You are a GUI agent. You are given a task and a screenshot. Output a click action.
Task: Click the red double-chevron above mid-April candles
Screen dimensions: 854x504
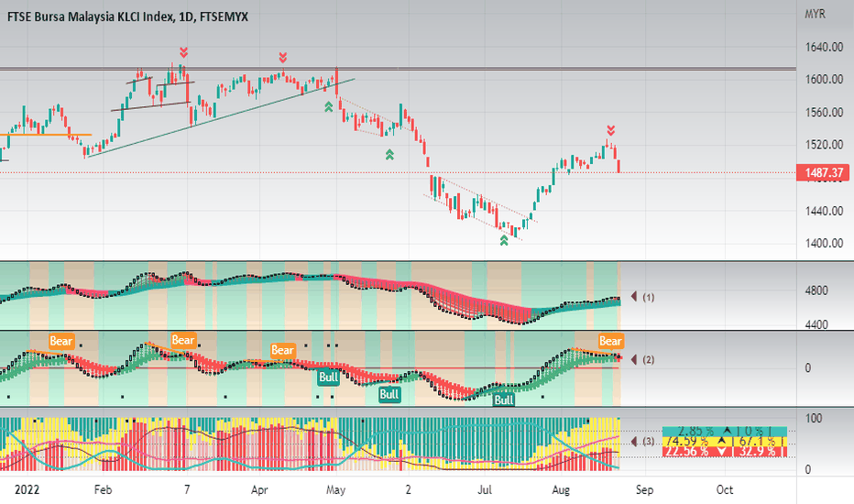point(282,57)
